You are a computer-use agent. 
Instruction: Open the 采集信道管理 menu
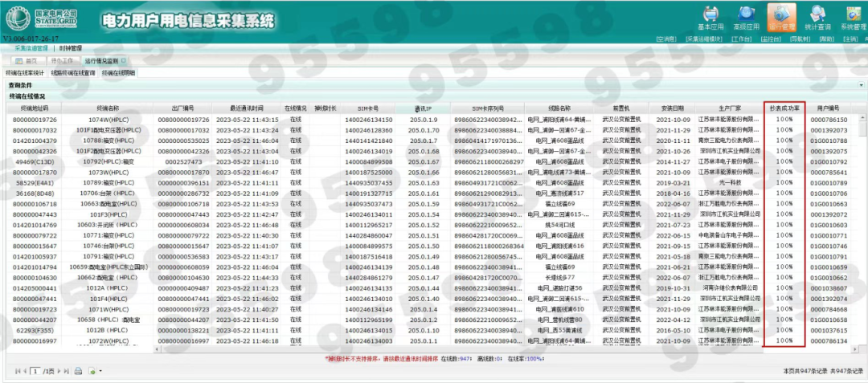[x=31, y=49]
